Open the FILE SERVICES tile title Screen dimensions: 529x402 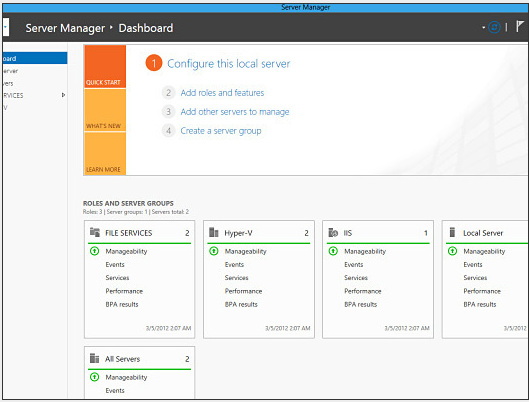(x=129, y=233)
